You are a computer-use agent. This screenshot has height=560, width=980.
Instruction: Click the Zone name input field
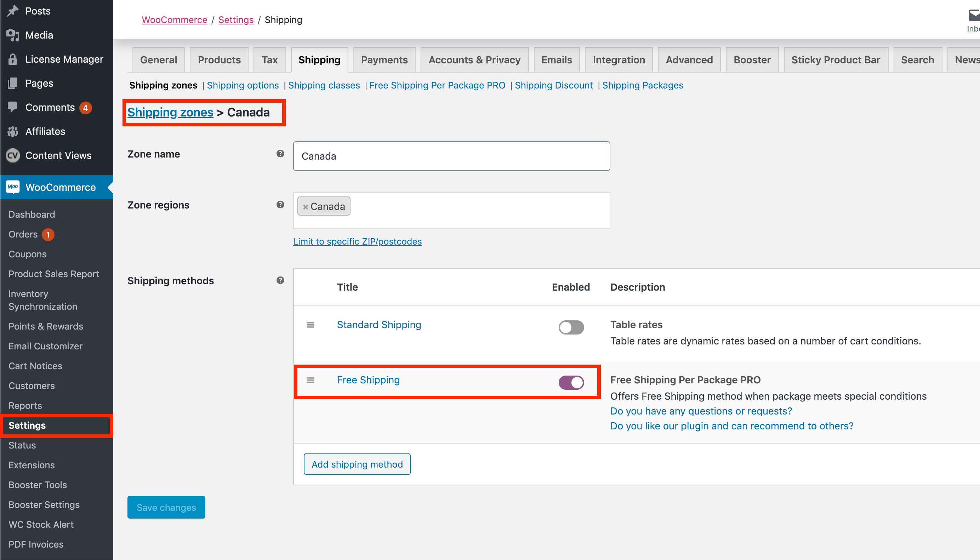pyautogui.click(x=451, y=156)
